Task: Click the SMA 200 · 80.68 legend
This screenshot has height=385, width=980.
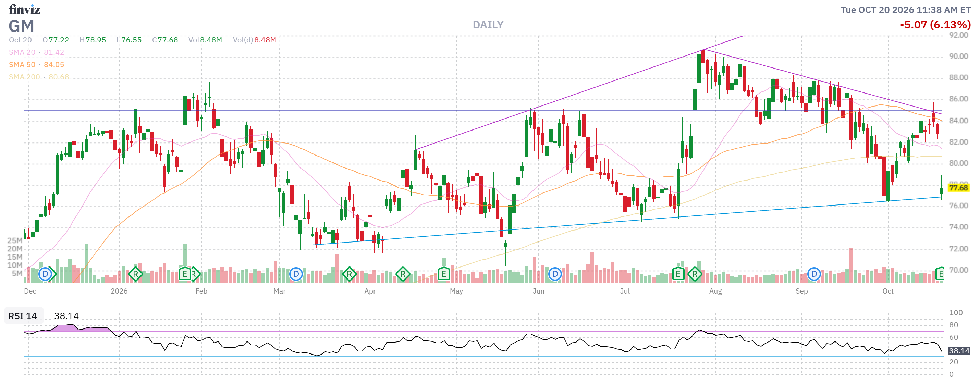Action: [39, 77]
